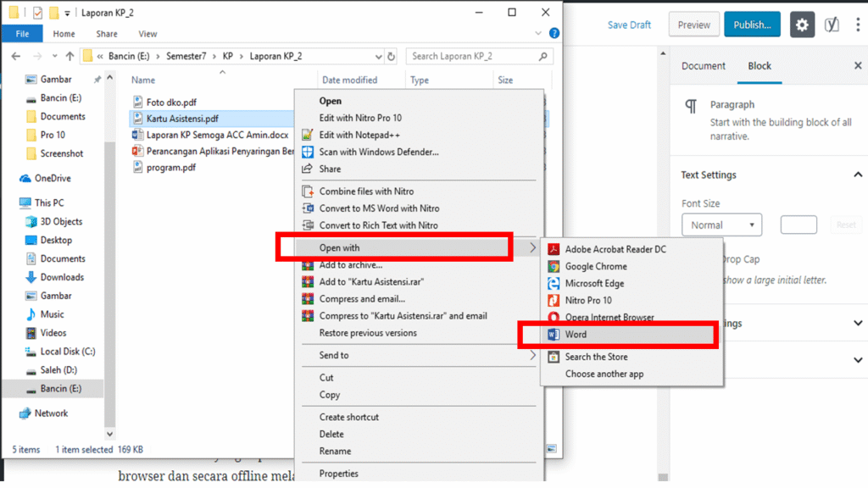Open the file with Adobe Acrobat Reader DC
The height and width of the screenshot is (488, 868).
tap(615, 249)
